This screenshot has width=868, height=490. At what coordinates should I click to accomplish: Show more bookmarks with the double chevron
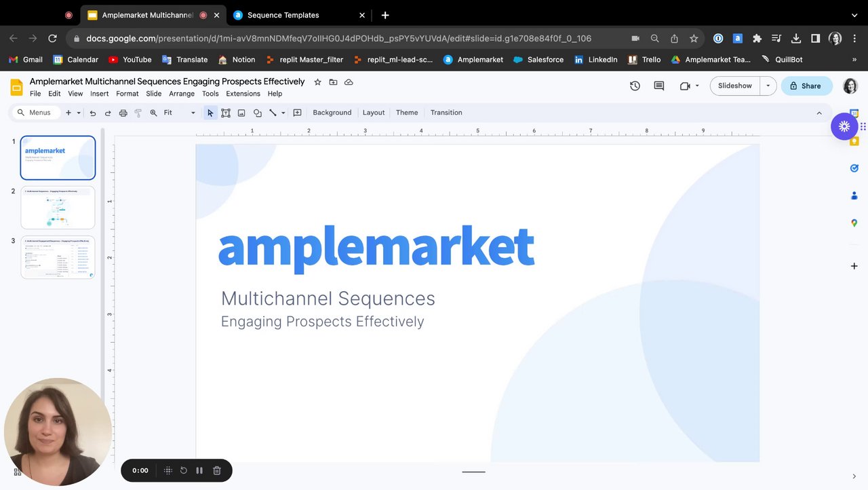(854, 60)
